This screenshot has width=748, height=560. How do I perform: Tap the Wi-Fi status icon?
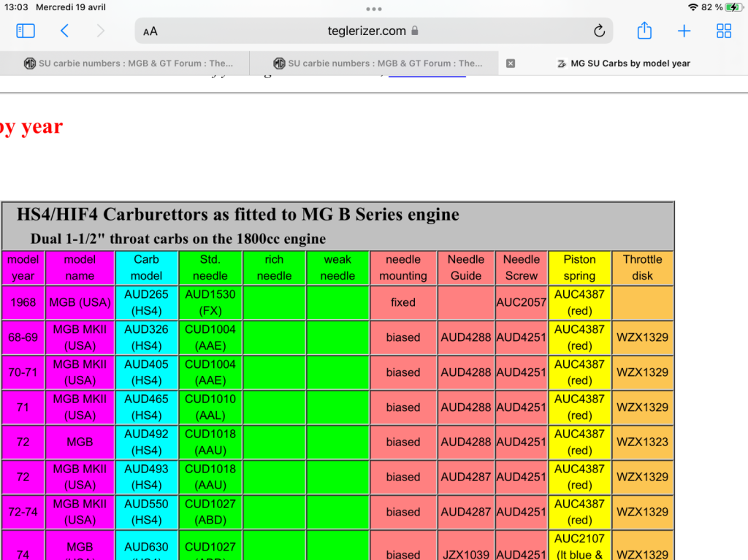point(693,7)
